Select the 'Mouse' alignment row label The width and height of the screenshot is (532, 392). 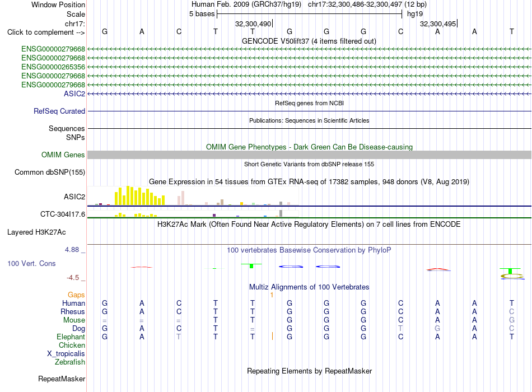[74, 320]
